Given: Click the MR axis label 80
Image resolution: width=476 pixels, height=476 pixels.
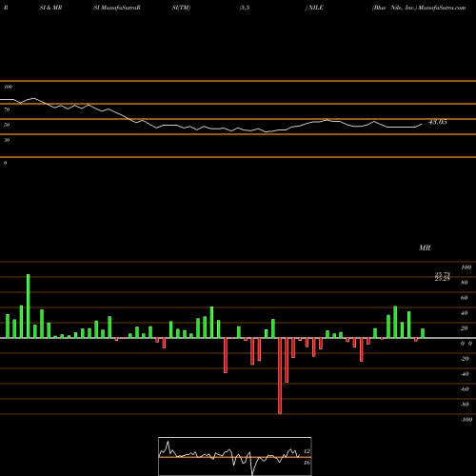Looking at the screenshot, I should point(465,283).
